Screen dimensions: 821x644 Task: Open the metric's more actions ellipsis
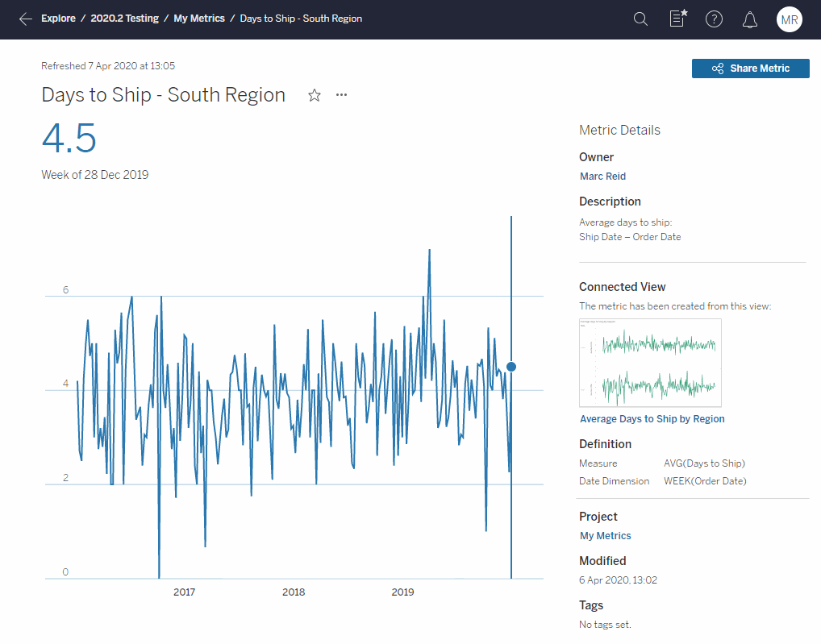tap(342, 95)
